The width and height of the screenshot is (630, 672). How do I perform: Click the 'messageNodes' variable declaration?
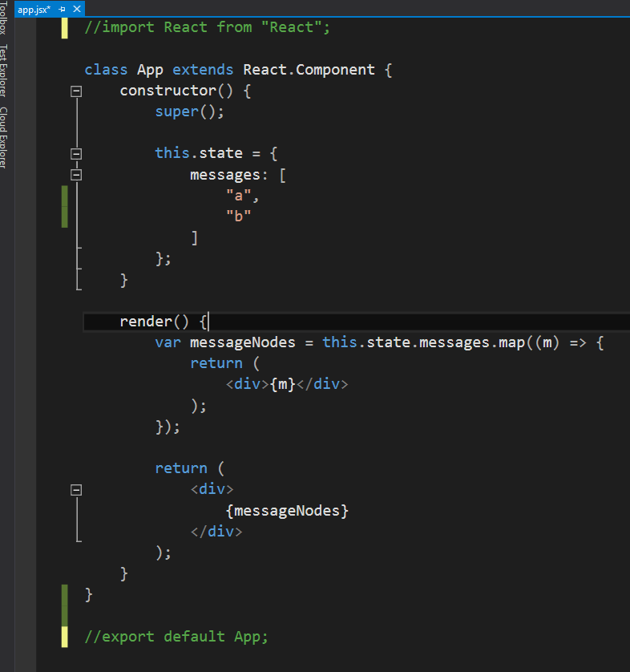click(x=242, y=342)
